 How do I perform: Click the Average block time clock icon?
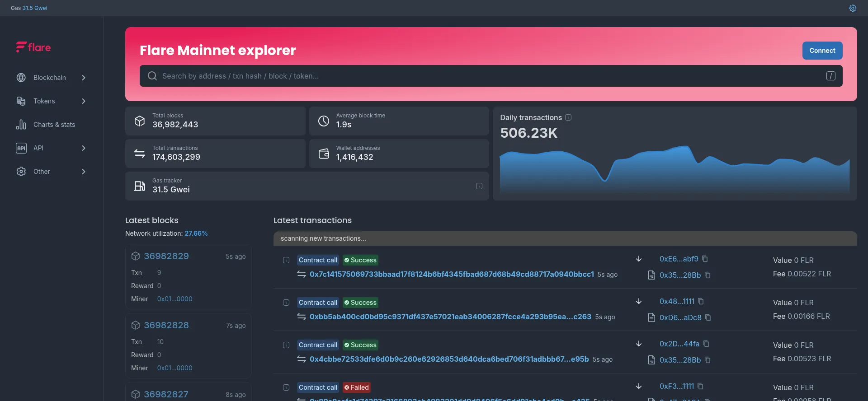coord(324,121)
